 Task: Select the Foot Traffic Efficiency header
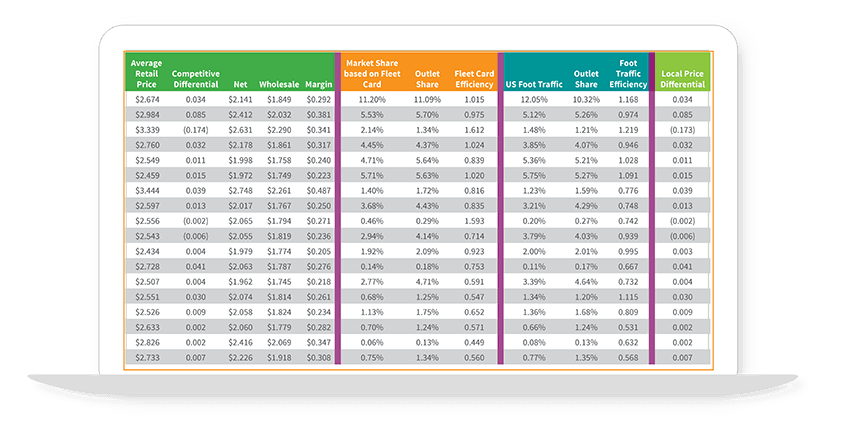pyautogui.click(x=628, y=73)
